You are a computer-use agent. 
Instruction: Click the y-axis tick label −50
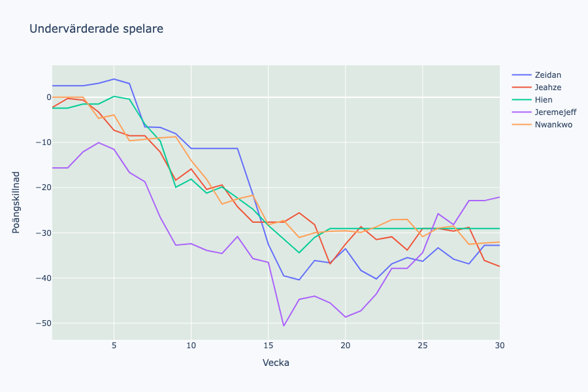coord(39,323)
